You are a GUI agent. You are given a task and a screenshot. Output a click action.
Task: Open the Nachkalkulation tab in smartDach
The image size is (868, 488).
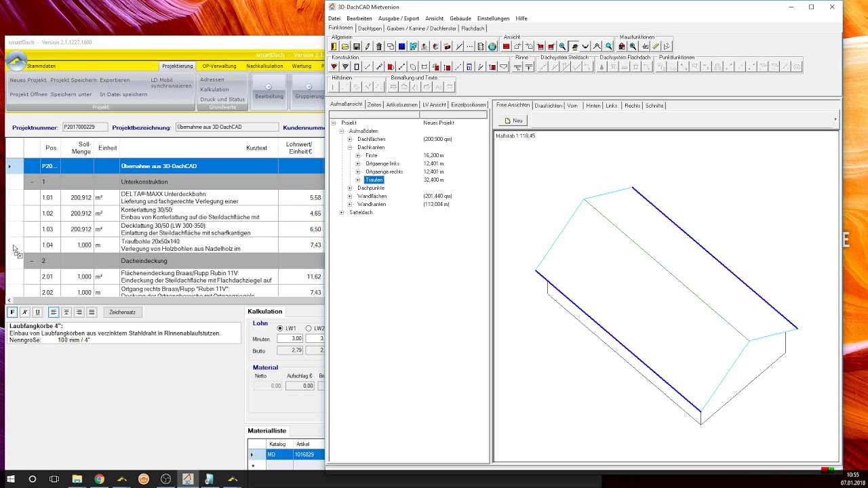[264, 66]
